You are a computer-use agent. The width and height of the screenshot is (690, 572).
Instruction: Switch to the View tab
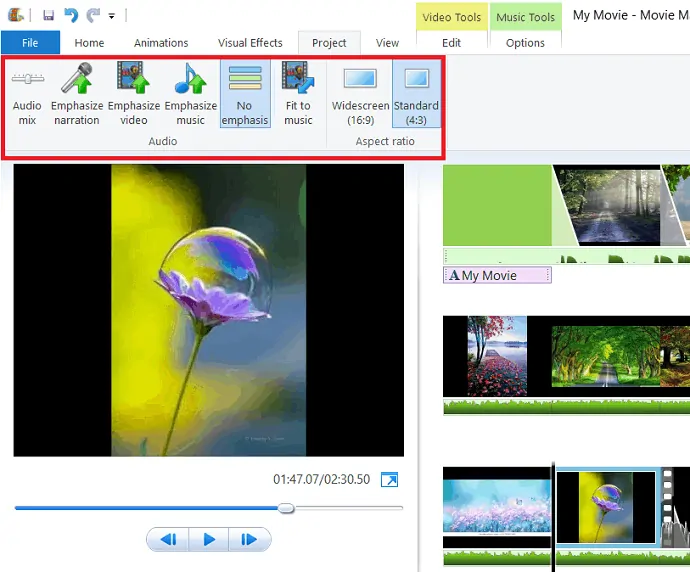point(387,43)
